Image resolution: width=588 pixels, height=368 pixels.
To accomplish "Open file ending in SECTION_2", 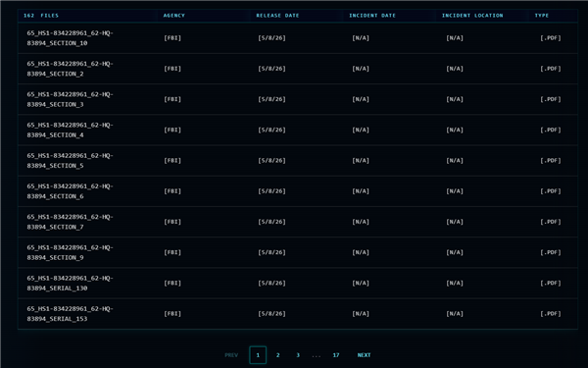I will click(x=70, y=69).
